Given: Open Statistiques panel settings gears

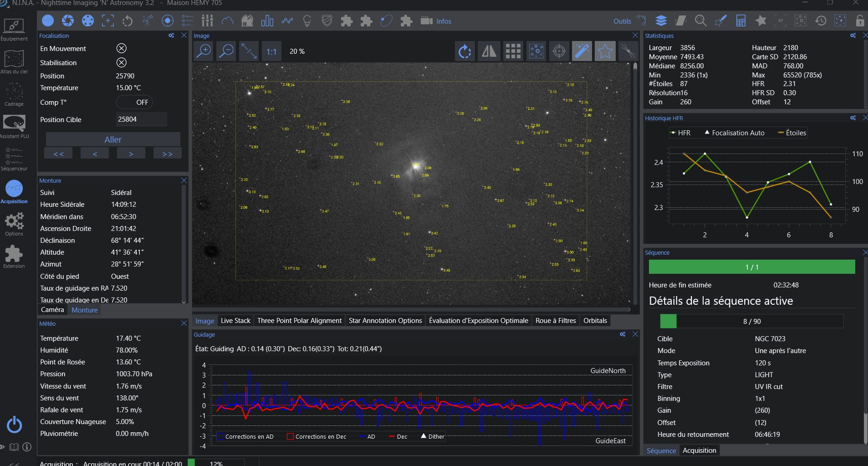Looking at the screenshot, I should pyautogui.click(x=853, y=36).
